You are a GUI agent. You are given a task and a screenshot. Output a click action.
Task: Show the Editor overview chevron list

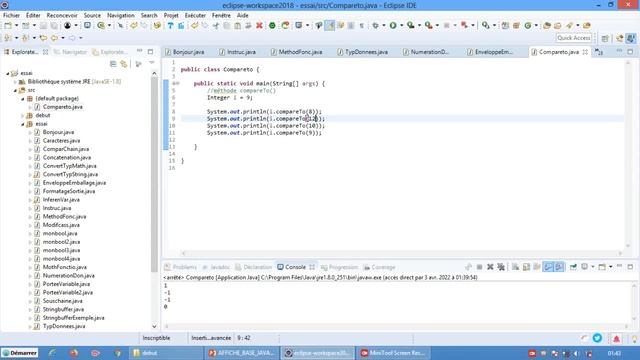point(599,52)
